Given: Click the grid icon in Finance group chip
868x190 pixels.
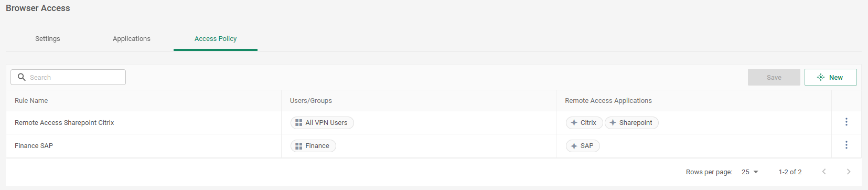Looking at the screenshot, I should [x=298, y=146].
